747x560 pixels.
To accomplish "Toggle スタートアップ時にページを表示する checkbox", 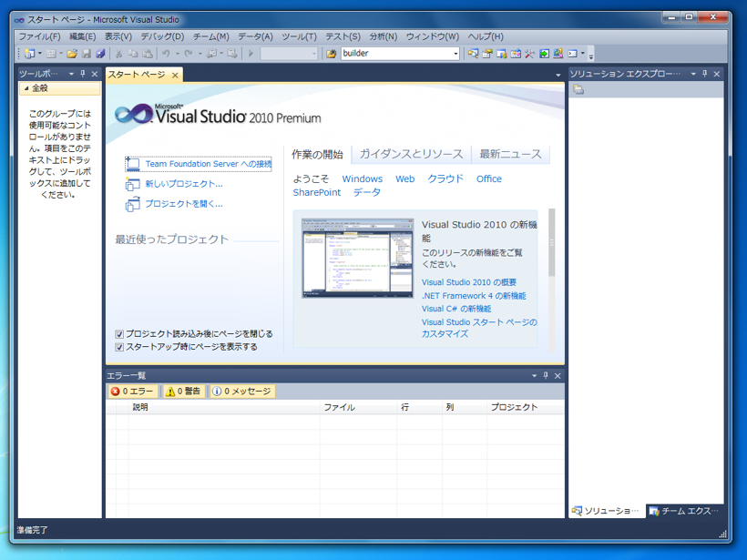I will 118,347.
